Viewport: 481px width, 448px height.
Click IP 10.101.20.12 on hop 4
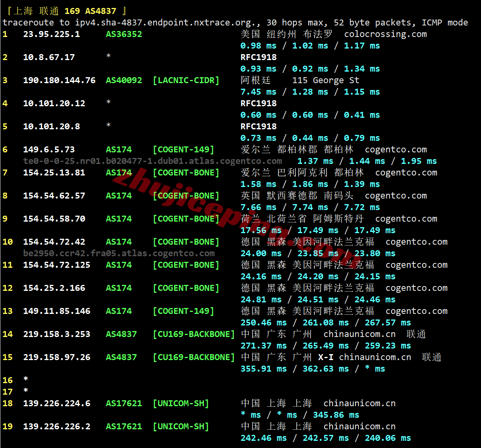[x=54, y=103]
